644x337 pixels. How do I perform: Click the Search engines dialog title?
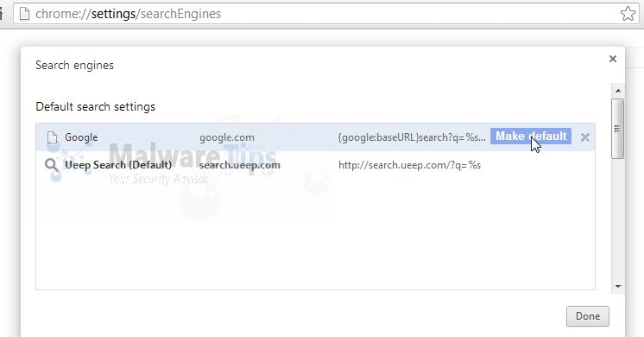click(x=74, y=66)
